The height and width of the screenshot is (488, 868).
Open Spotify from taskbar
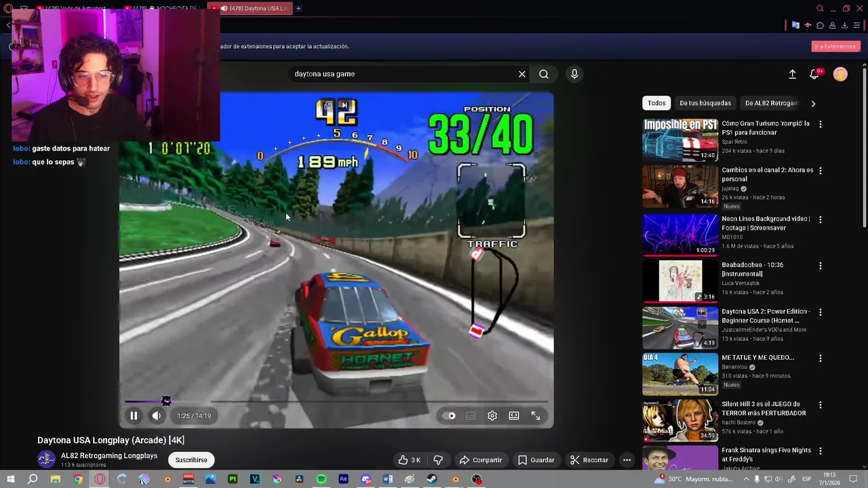coord(321,479)
